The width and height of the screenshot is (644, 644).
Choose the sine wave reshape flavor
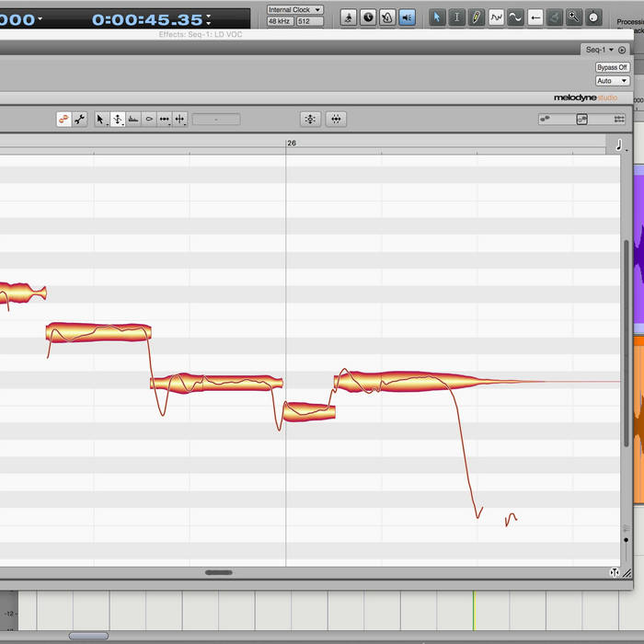point(515,17)
